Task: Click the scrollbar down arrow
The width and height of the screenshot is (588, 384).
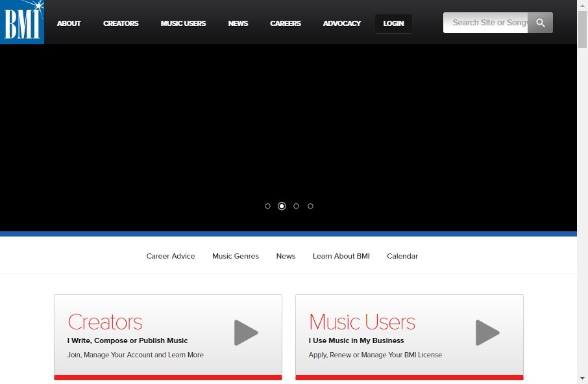Action: coord(582,378)
